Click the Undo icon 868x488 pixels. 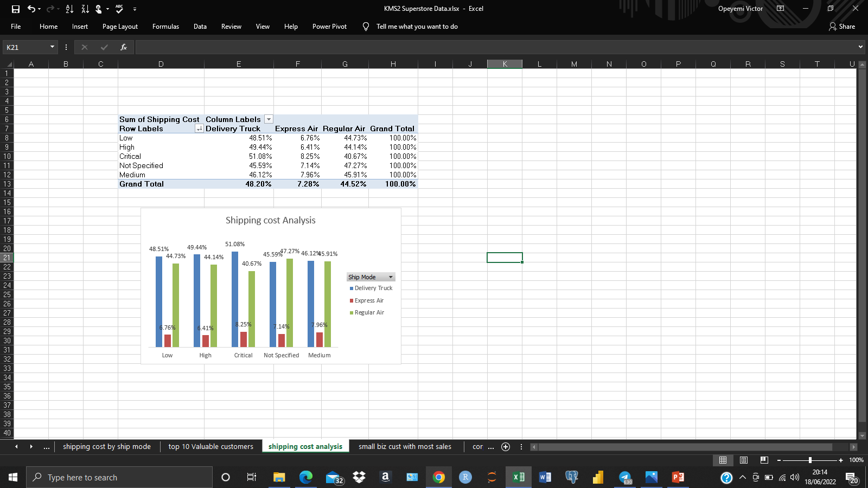click(31, 9)
